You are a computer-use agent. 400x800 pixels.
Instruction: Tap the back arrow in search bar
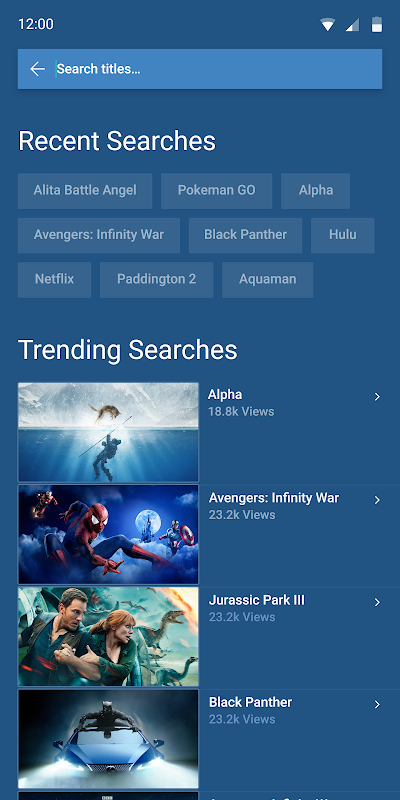point(37,69)
